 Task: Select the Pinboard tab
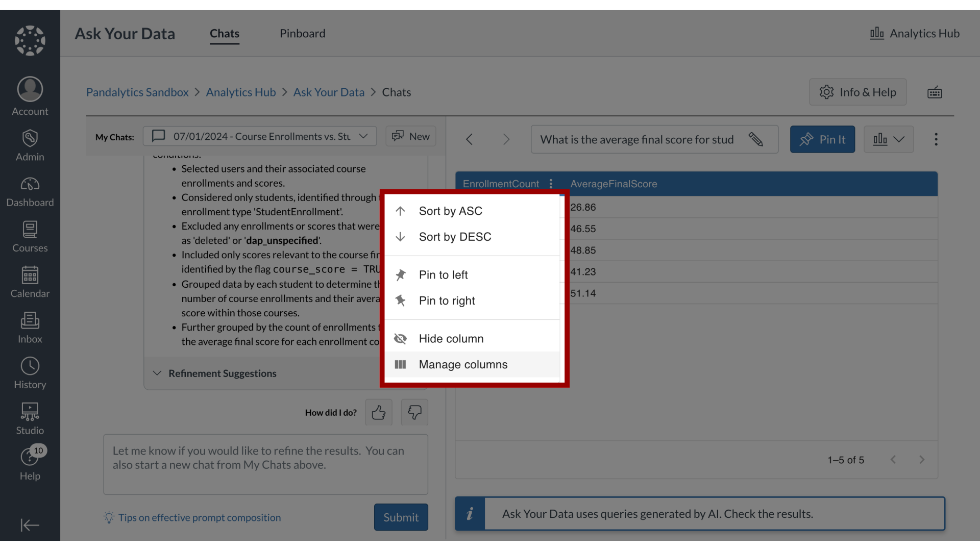302,32
